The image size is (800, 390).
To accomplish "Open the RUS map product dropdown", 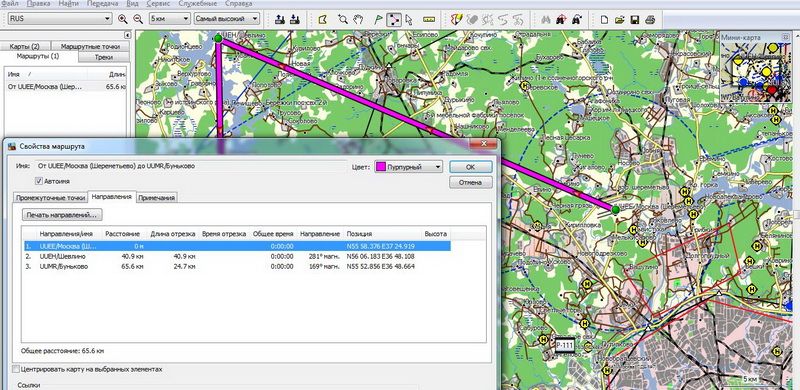I will click(x=60, y=19).
